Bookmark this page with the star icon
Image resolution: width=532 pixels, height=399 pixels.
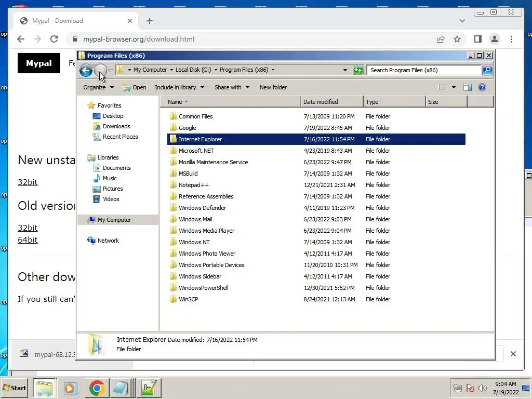(x=457, y=39)
